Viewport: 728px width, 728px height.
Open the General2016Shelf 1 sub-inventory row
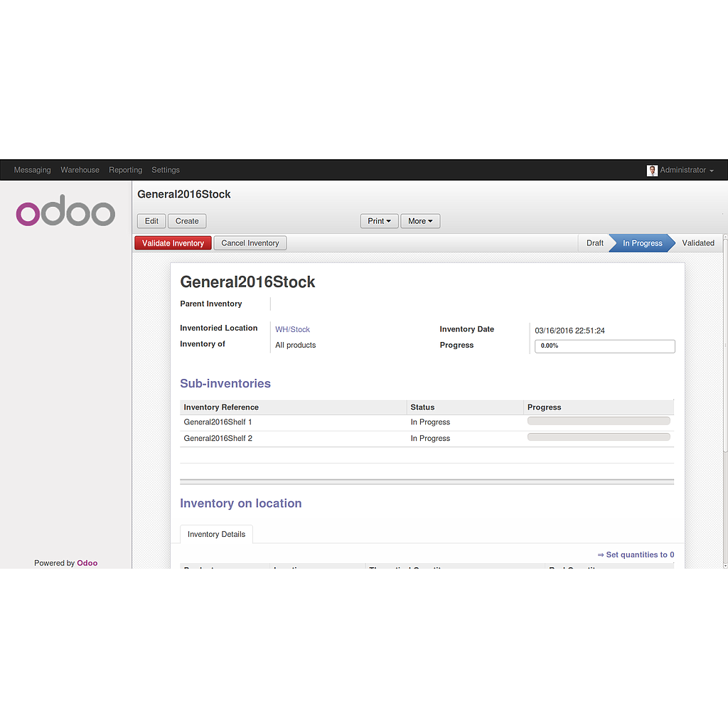(x=218, y=422)
